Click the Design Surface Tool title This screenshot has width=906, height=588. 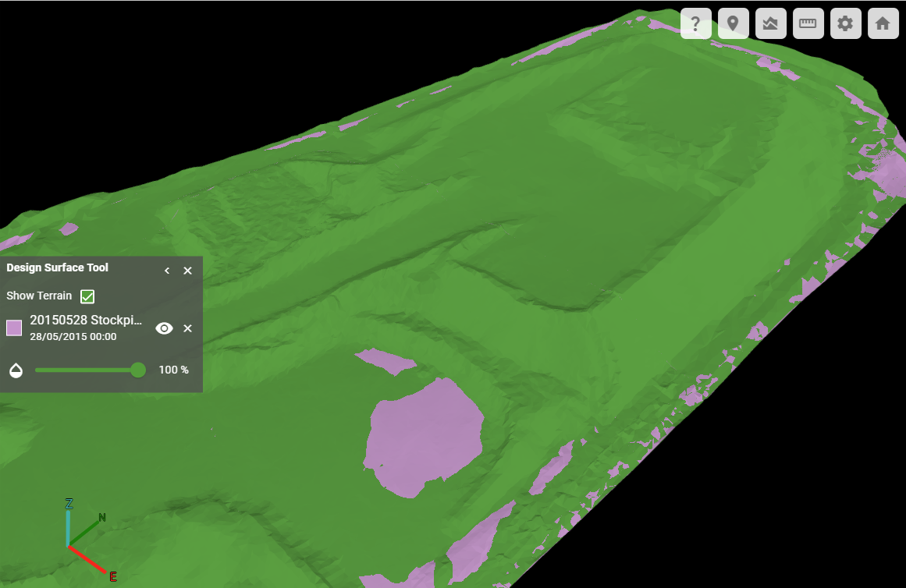coord(57,267)
